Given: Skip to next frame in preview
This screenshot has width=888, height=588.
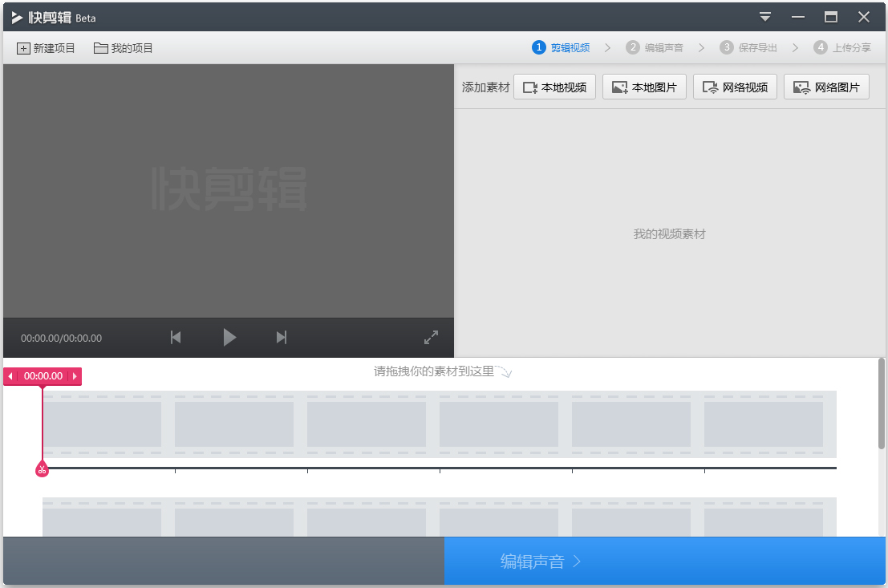Looking at the screenshot, I should [282, 338].
